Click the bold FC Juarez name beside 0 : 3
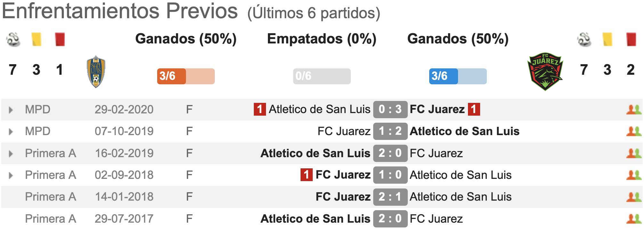Screen dimensions: 644x230 437,109
